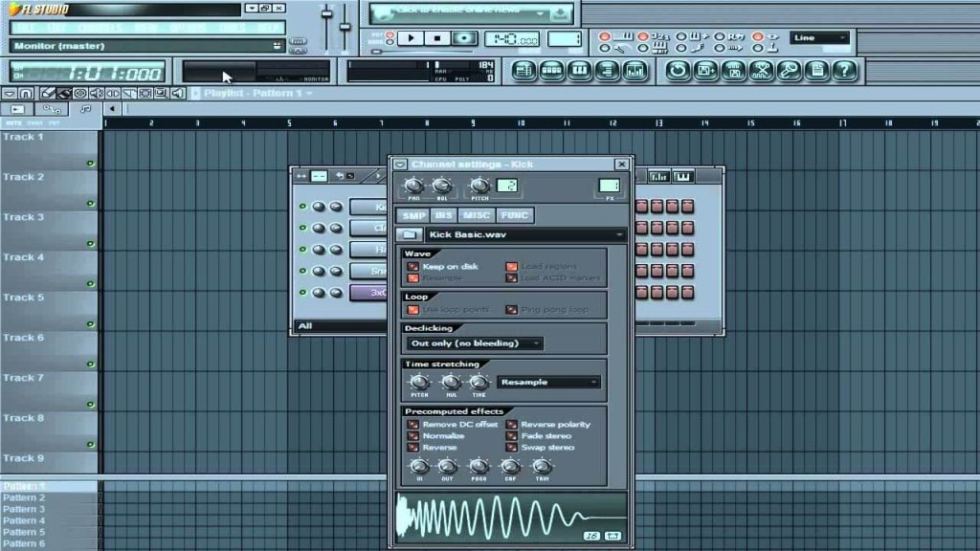Select the Paint brush tool in Playlist
980x551 pixels.
pos(64,93)
